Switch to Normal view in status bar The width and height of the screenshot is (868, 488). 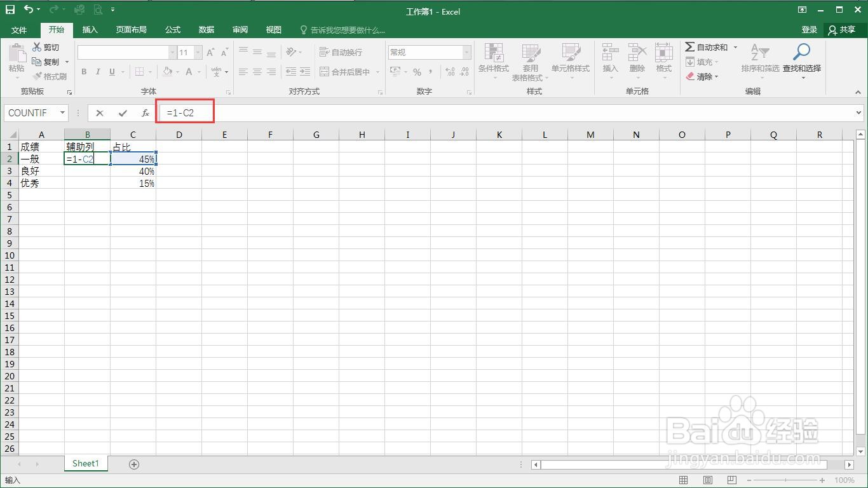(x=684, y=480)
